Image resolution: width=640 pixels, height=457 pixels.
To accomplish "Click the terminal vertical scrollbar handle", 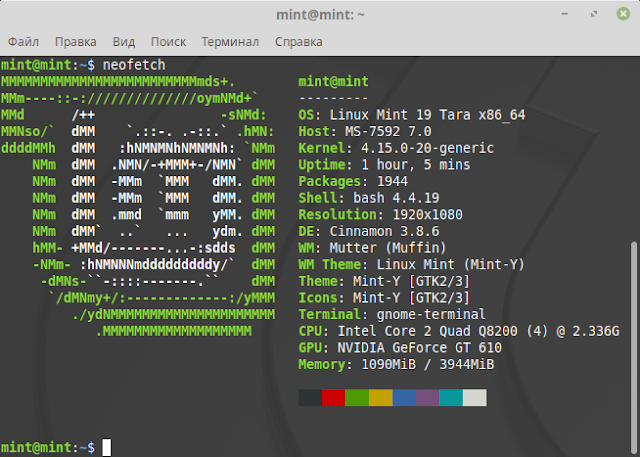I will point(633,347).
